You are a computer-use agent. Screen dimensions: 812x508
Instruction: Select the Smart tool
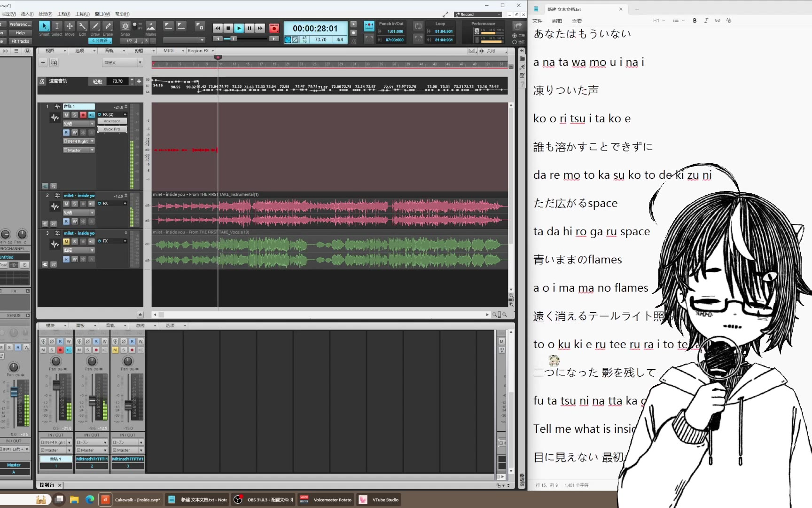coord(44,26)
